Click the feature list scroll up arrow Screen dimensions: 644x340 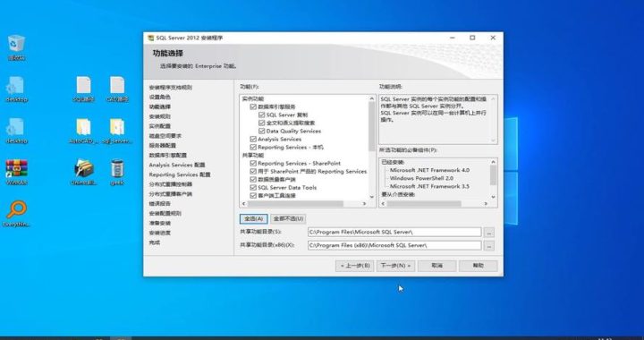(x=372, y=98)
